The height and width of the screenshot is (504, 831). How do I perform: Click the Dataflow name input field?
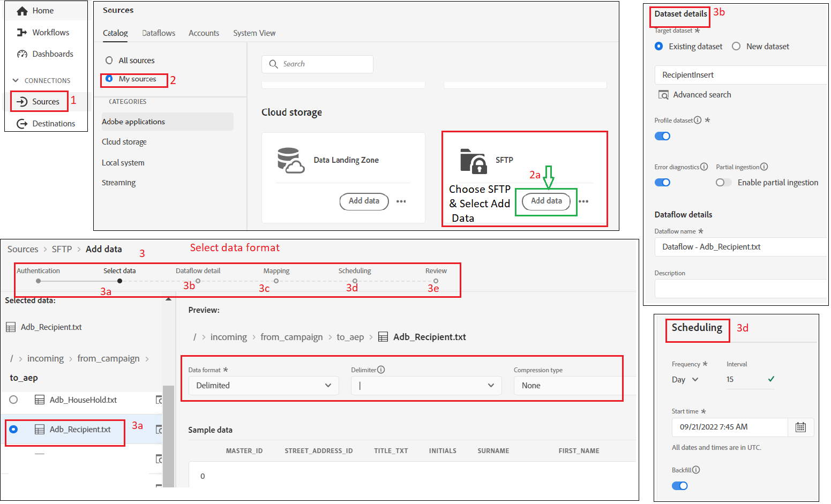(739, 247)
